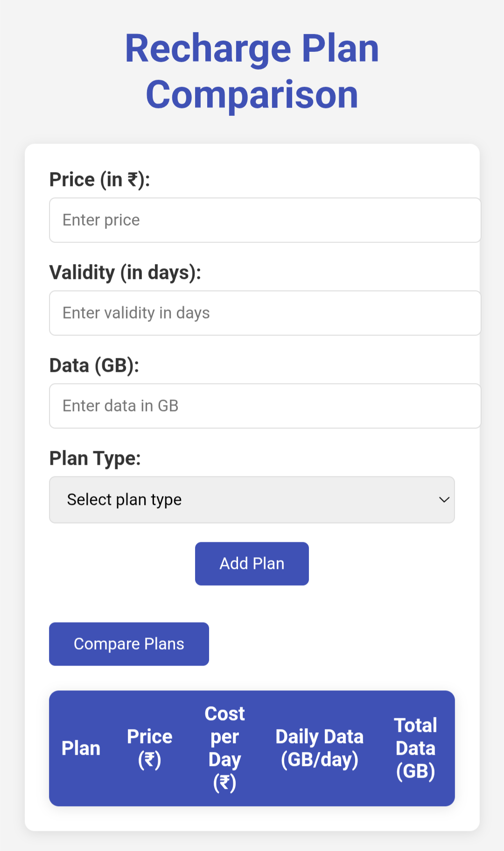504x851 pixels.
Task: Click the Validity (in days) label
Action: pyautogui.click(x=125, y=273)
